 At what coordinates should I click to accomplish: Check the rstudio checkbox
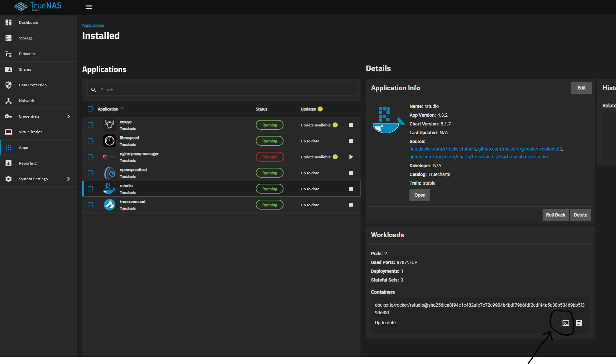click(90, 189)
